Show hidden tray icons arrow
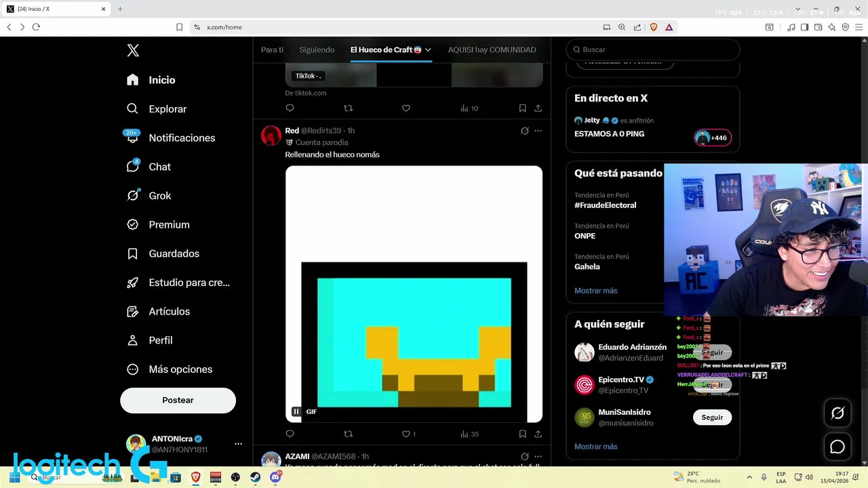Screen dimensions: 868x488 coord(749,477)
